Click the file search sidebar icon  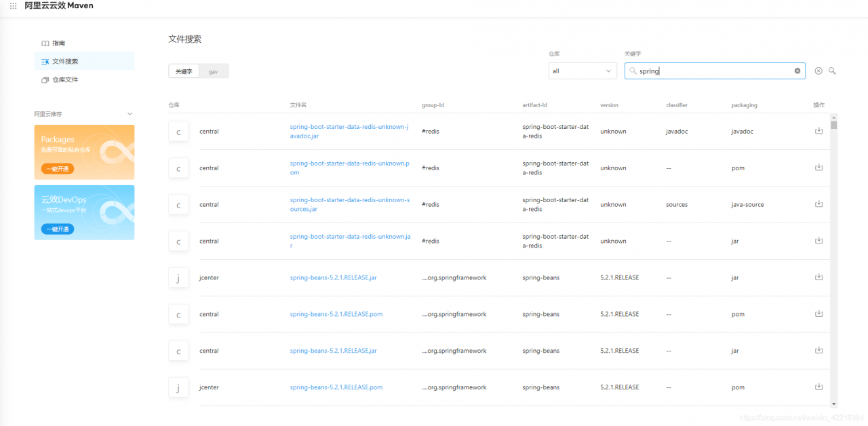point(45,62)
